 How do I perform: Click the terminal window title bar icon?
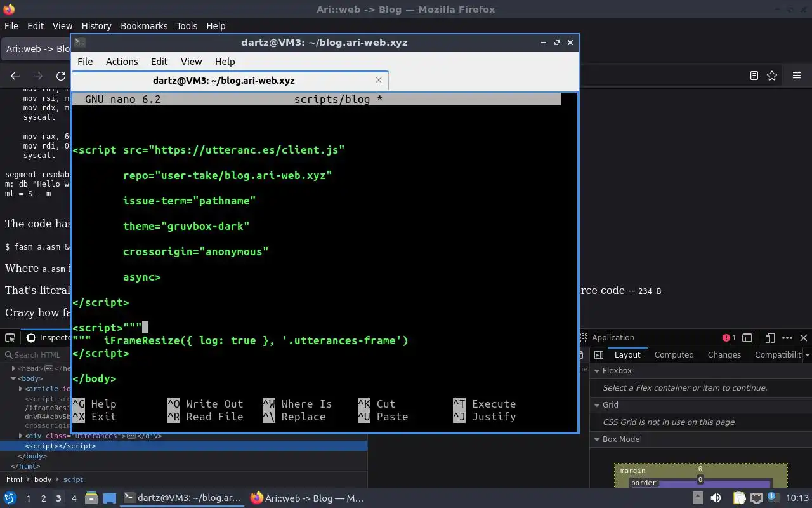(79, 43)
